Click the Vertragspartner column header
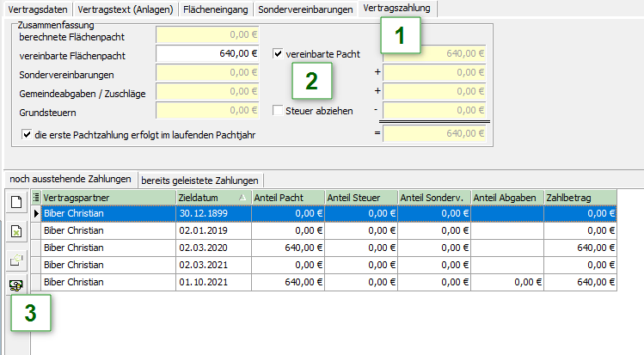644x355 pixels. point(107,198)
